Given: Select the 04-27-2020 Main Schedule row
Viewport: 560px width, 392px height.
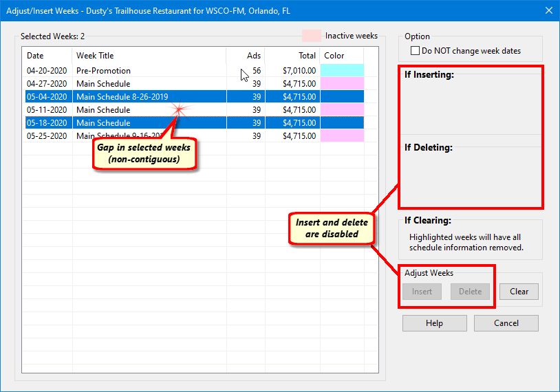Looking at the screenshot, I should pos(103,84).
